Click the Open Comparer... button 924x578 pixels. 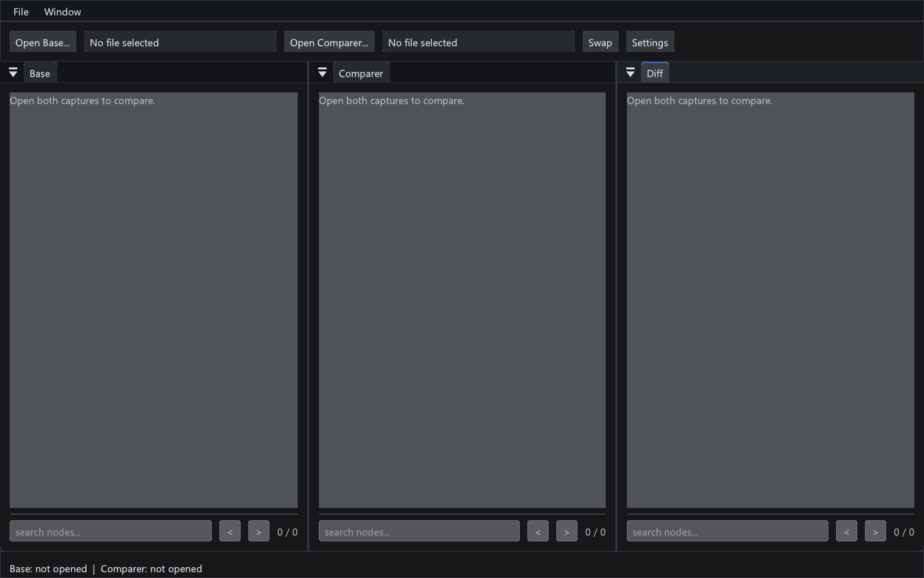click(329, 42)
